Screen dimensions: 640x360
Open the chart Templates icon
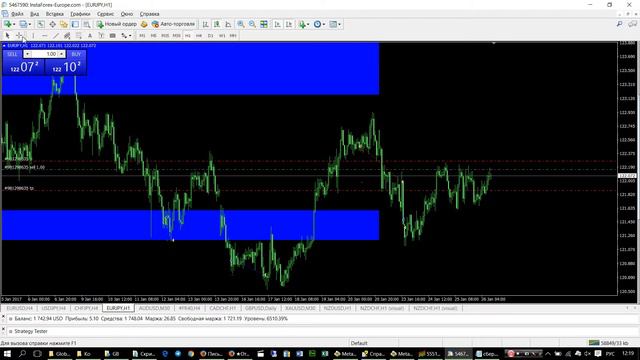(333, 24)
